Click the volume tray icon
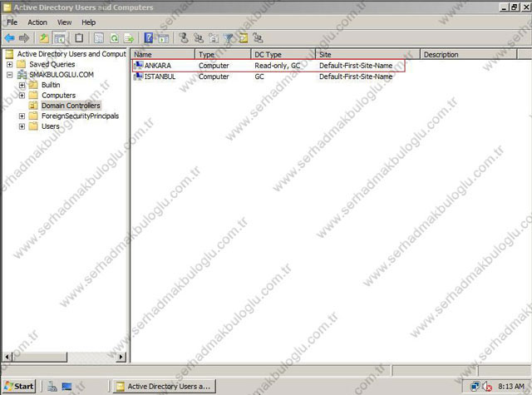Viewport: 532px width, 395px height. 487,386
